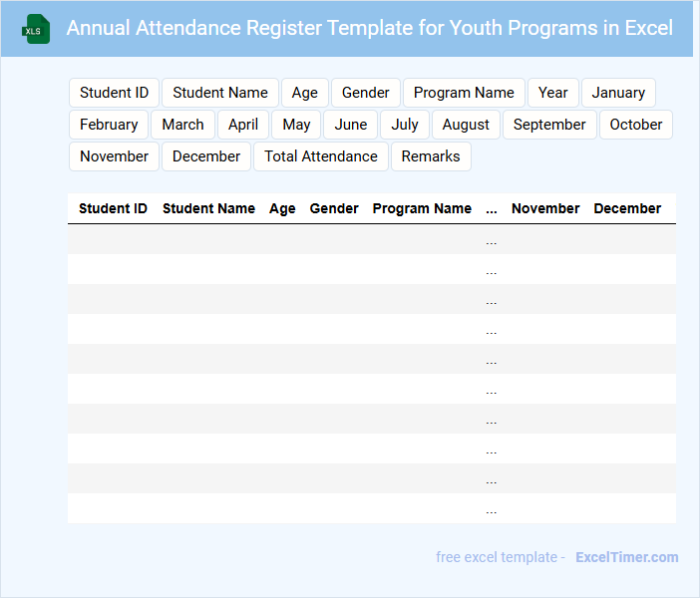
Task: Select the Year tag
Action: pos(553,93)
